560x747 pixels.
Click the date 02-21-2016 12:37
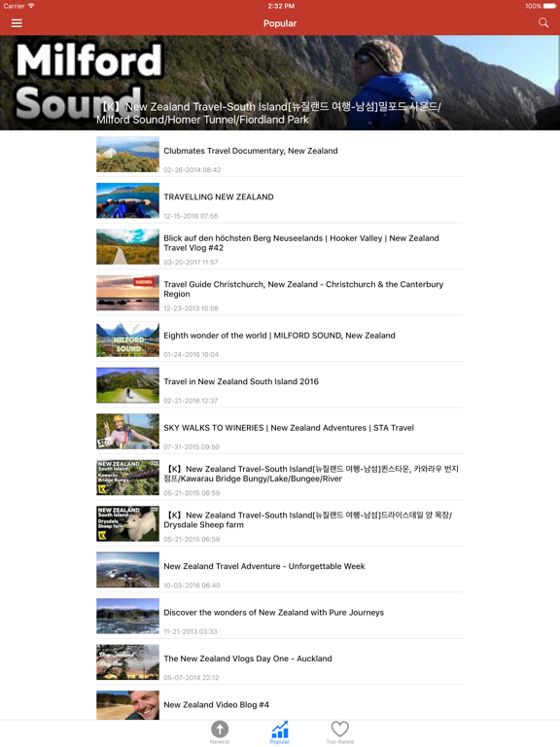point(191,401)
